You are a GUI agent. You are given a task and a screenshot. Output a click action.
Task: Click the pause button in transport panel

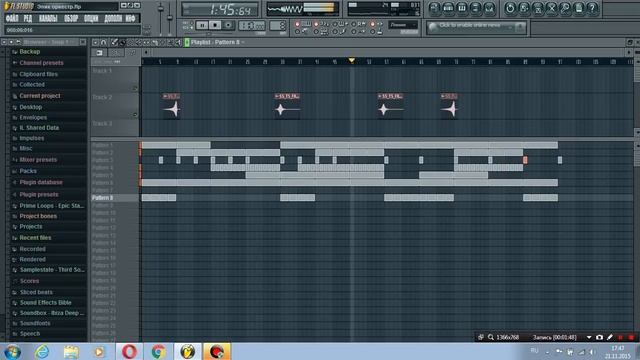pyautogui.click(x=202, y=25)
